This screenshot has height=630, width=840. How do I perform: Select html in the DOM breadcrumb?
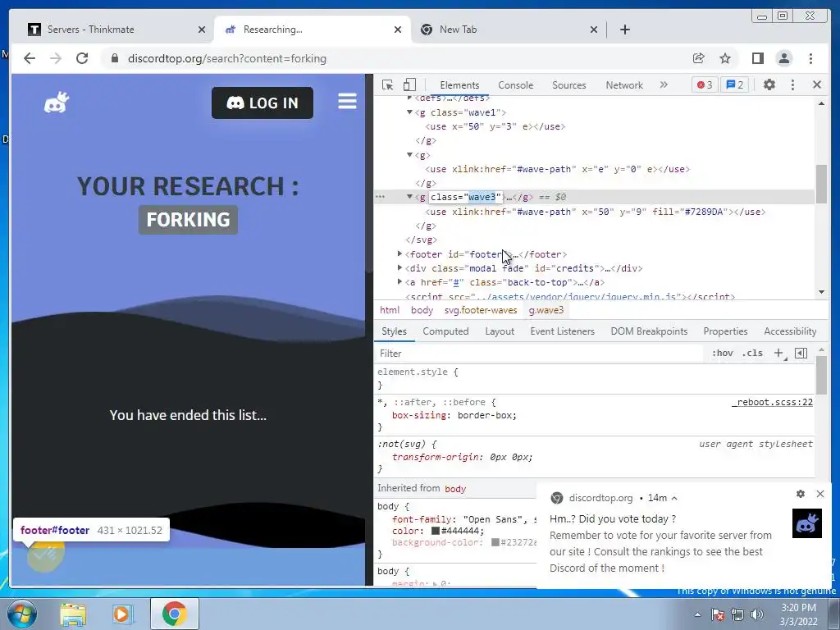pyautogui.click(x=390, y=310)
